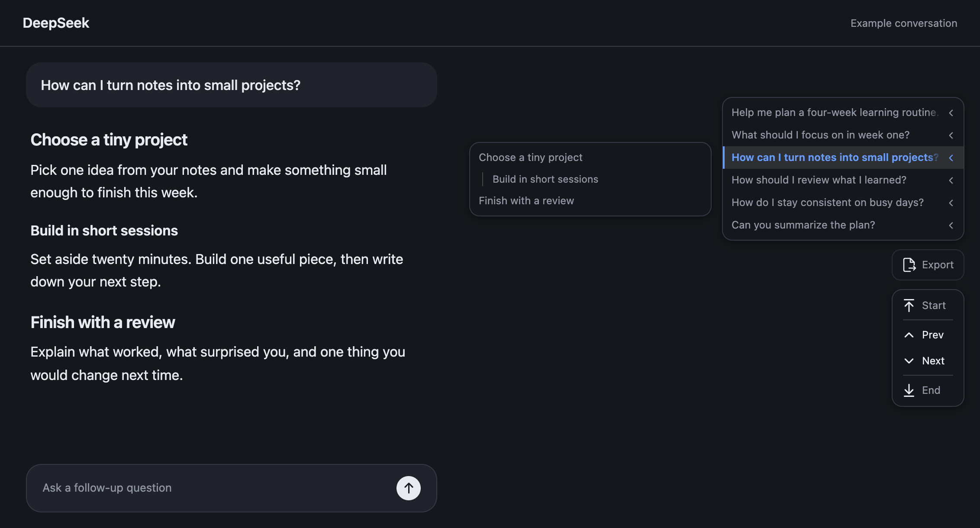The height and width of the screenshot is (528, 980).
Task: Expand chevron beside 'Can you summarize the plan?'
Action: [951, 225]
